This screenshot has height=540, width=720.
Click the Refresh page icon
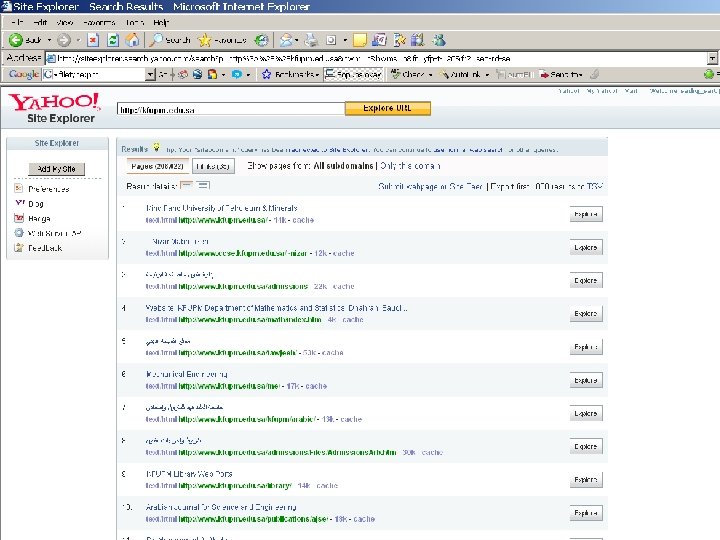113,40
